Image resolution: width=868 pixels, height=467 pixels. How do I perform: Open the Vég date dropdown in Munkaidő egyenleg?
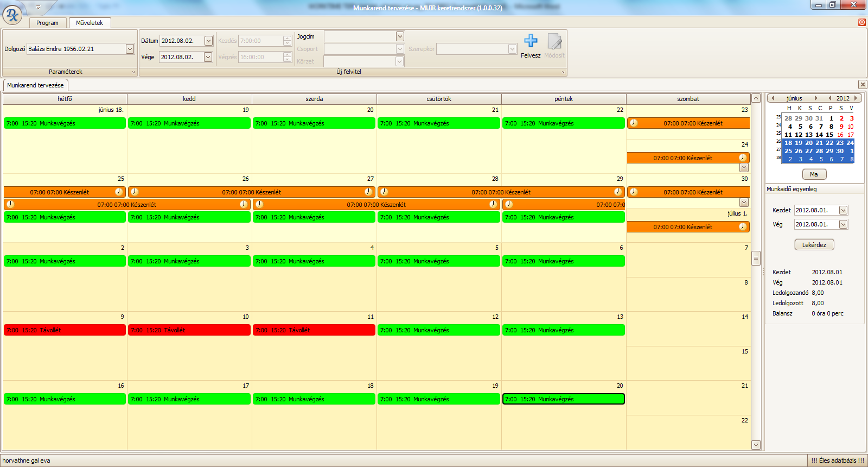(843, 224)
